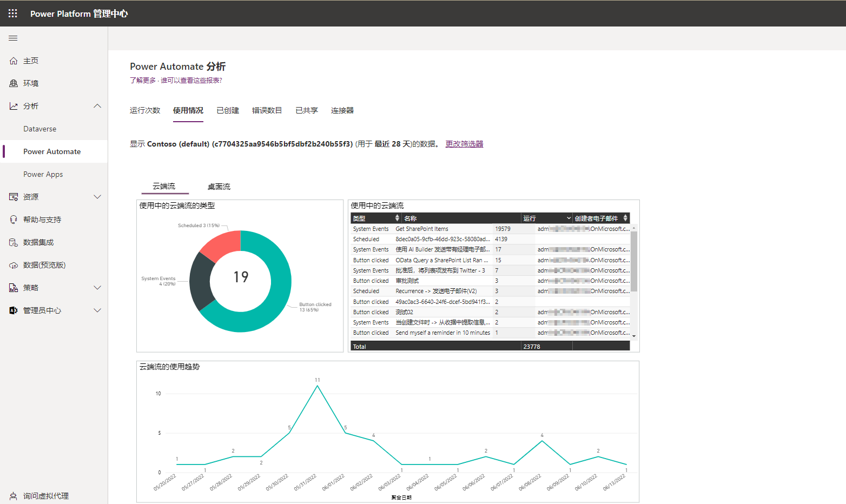Expand the 资源 section chevron

(x=97, y=197)
